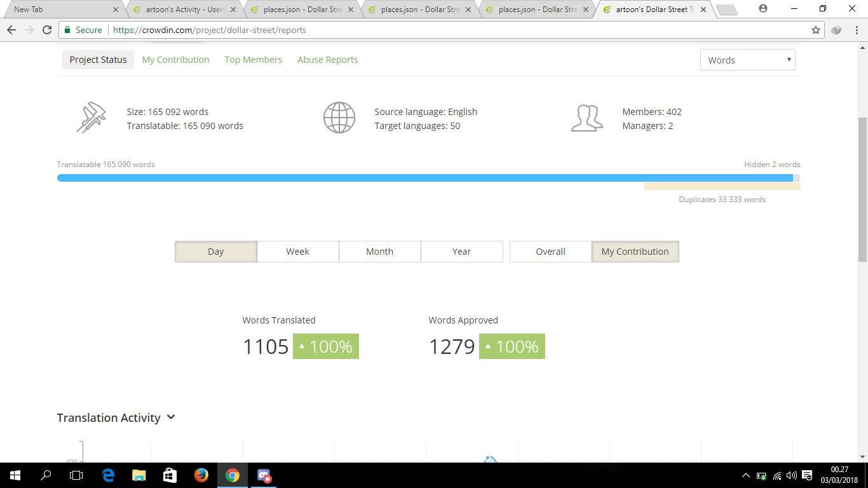
Task: Open the Top Members tab
Action: coord(253,60)
